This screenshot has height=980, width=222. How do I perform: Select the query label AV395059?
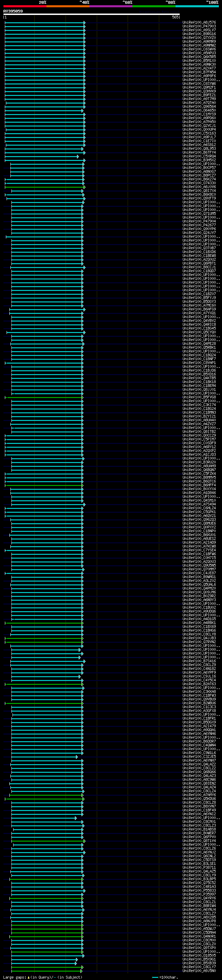click(13, 11)
